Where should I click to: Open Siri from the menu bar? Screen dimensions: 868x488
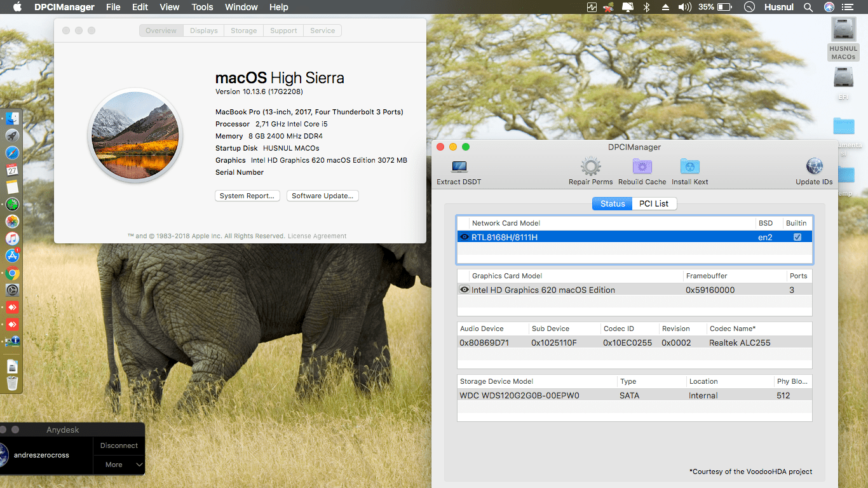tap(829, 7)
